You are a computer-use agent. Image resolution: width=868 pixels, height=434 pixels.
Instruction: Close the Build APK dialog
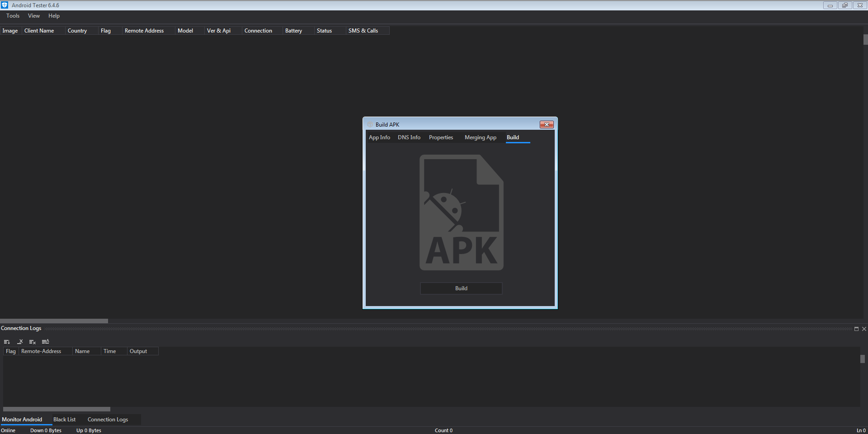coord(547,124)
